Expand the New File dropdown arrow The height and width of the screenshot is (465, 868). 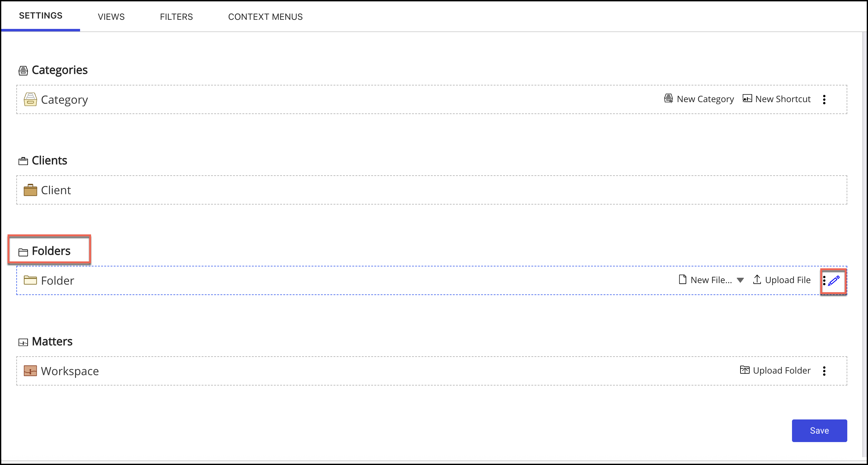click(741, 280)
